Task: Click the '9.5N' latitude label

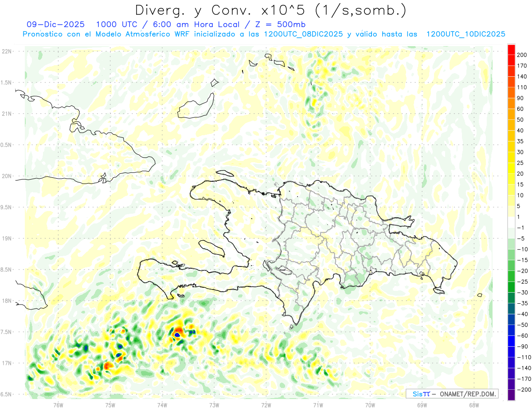Action: [7, 207]
